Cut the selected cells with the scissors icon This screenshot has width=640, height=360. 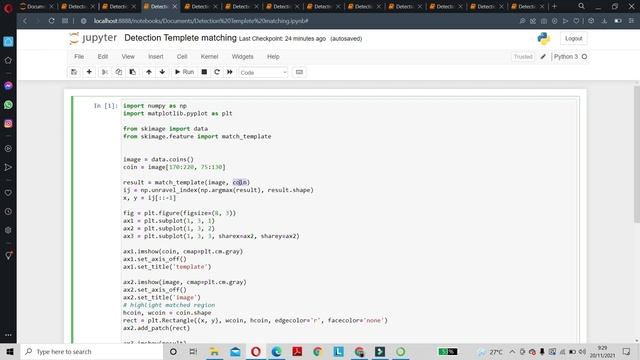point(105,72)
